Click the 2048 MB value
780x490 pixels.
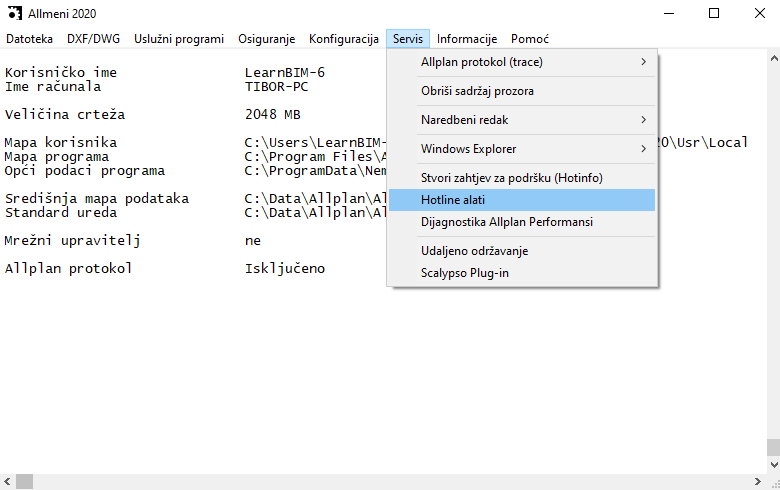(273, 114)
